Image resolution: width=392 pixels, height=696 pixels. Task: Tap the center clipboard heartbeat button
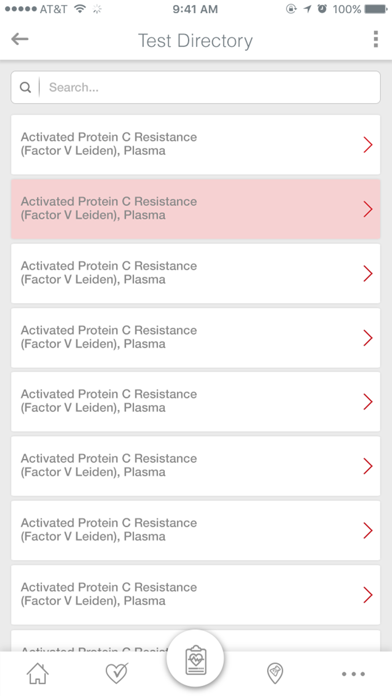click(x=195, y=659)
